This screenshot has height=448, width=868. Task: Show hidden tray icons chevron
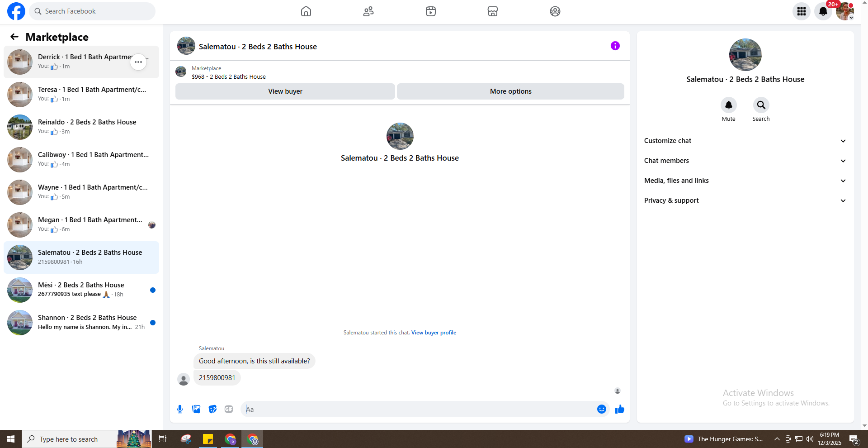click(777, 439)
